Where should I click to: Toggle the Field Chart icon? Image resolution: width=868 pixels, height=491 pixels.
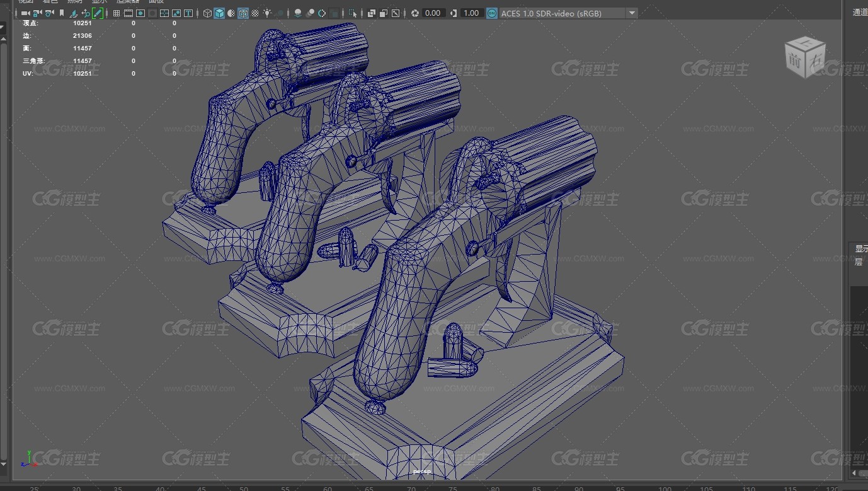point(164,13)
